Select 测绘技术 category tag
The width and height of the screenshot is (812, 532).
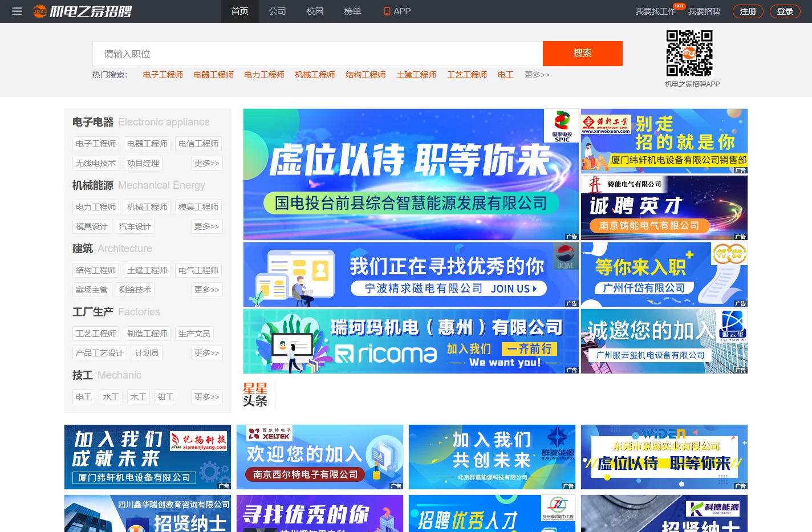point(135,290)
